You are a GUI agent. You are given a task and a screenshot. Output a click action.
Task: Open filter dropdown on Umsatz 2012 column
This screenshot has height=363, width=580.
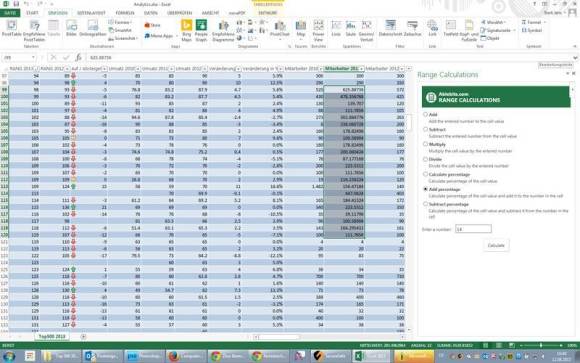click(205, 69)
